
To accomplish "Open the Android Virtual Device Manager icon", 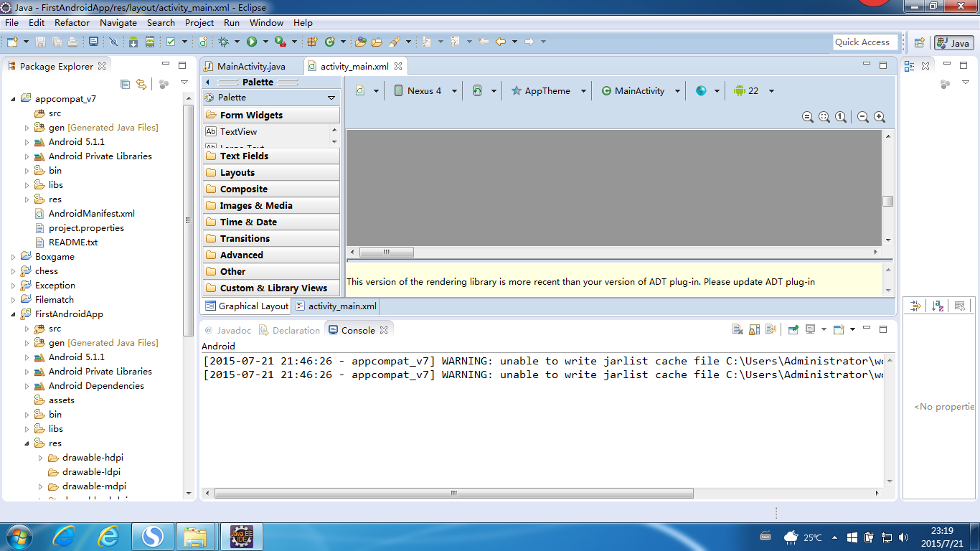I will click(150, 42).
